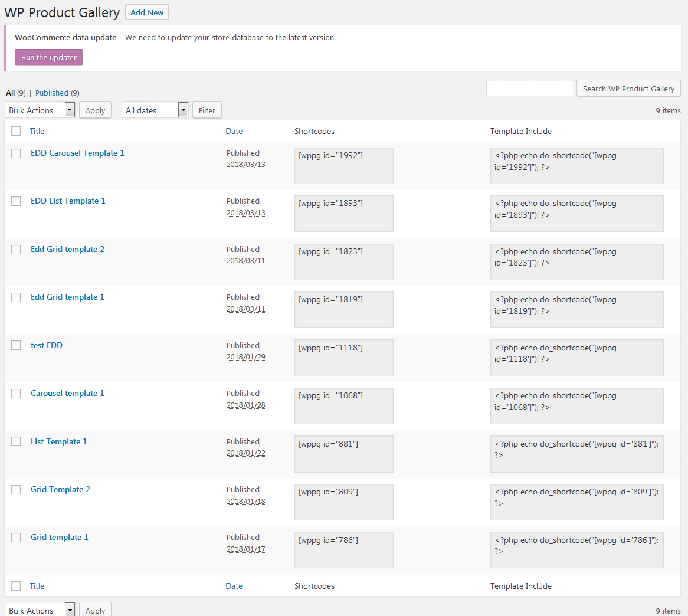Run the WooCommerce updater
The width and height of the screenshot is (688, 616).
[x=49, y=57]
